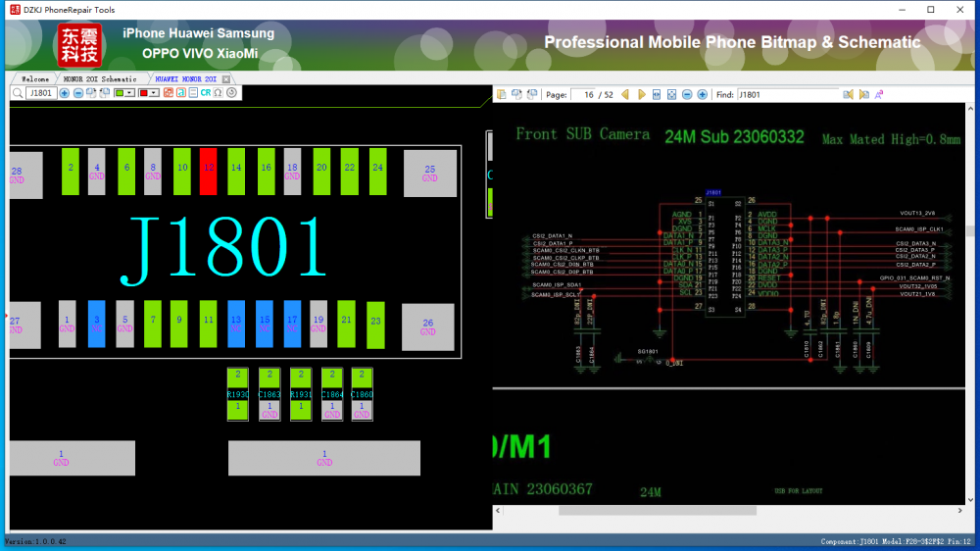Select component R1930 on the bitmap
This screenshot has width=980, height=551.
coord(237,395)
